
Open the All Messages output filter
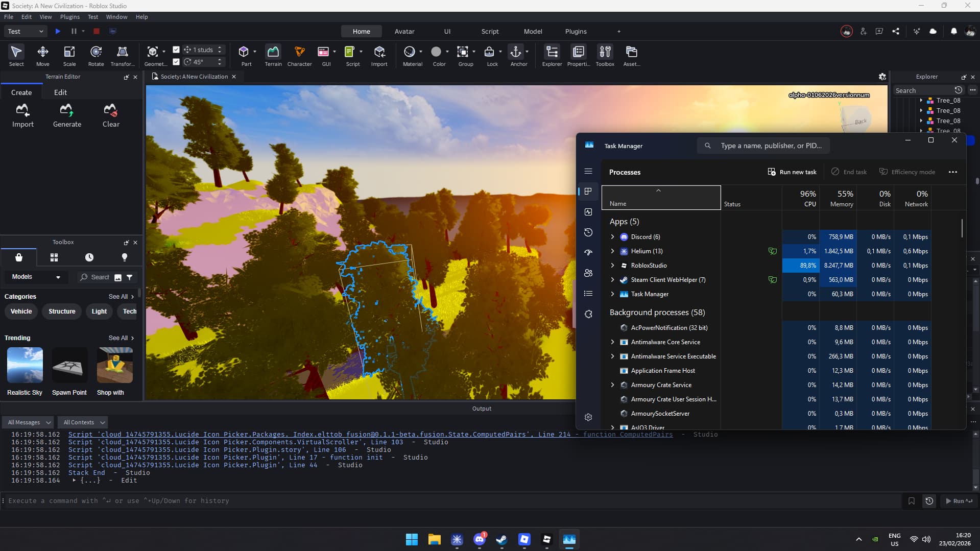point(29,422)
